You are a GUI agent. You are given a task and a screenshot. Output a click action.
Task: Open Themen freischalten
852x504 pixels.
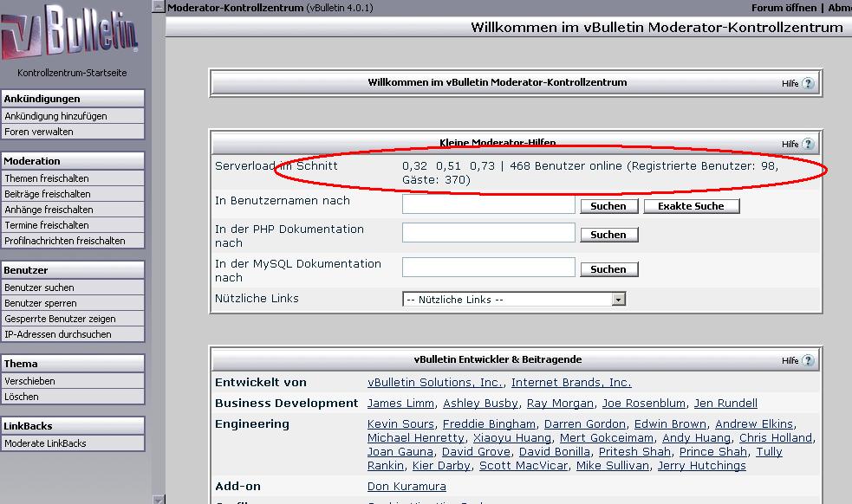click(x=73, y=178)
